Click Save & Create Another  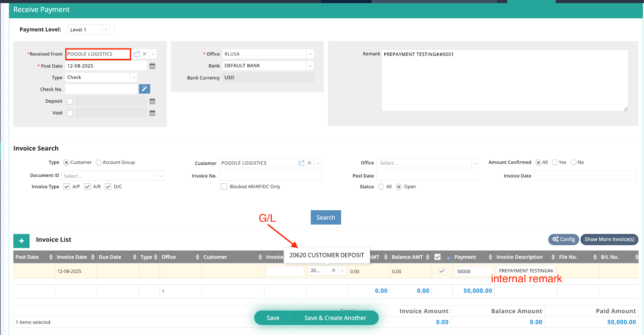click(335, 318)
